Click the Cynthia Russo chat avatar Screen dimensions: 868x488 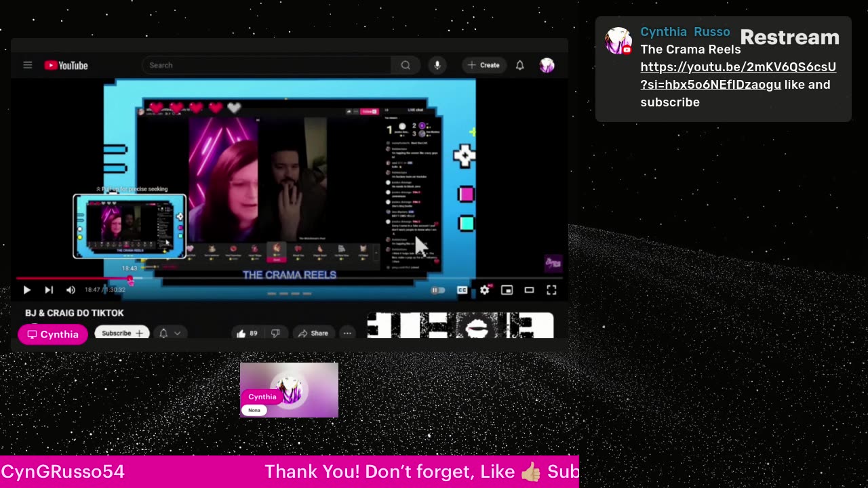(x=618, y=41)
